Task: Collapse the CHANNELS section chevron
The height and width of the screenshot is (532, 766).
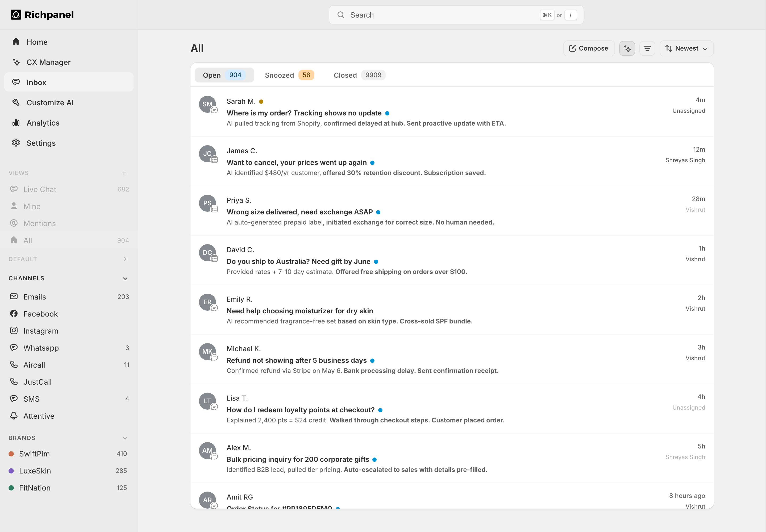Action: pos(125,278)
